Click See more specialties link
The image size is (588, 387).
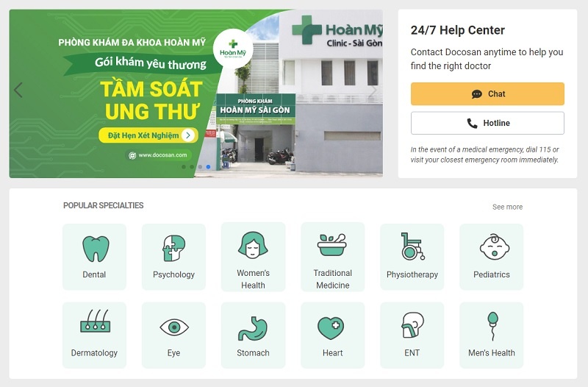pos(507,207)
